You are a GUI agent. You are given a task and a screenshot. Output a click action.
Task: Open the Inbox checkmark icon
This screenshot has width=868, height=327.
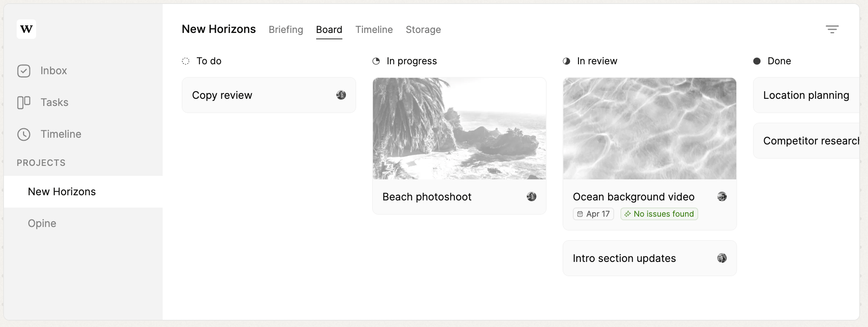click(24, 71)
